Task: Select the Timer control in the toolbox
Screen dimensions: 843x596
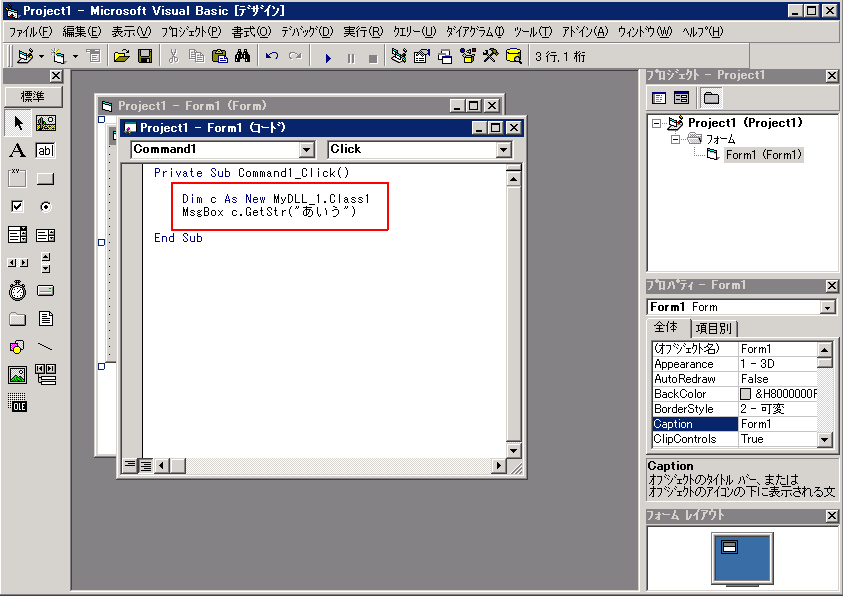Action: pyautogui.click(x=16, y=290)
